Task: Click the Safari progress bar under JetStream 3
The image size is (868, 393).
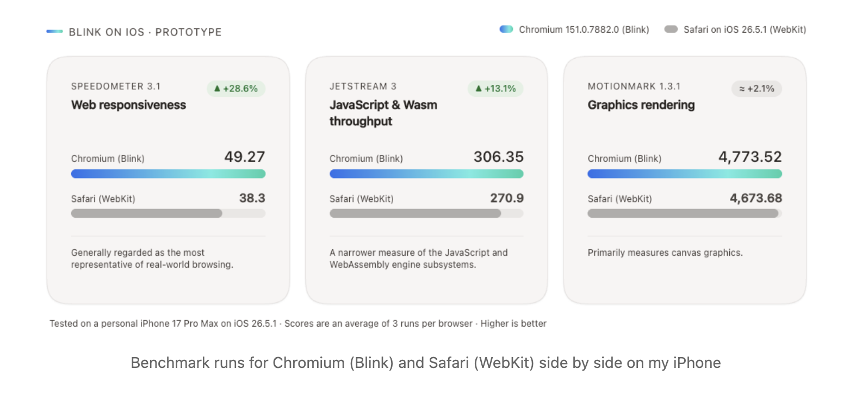Action: (x=426, y=213)
